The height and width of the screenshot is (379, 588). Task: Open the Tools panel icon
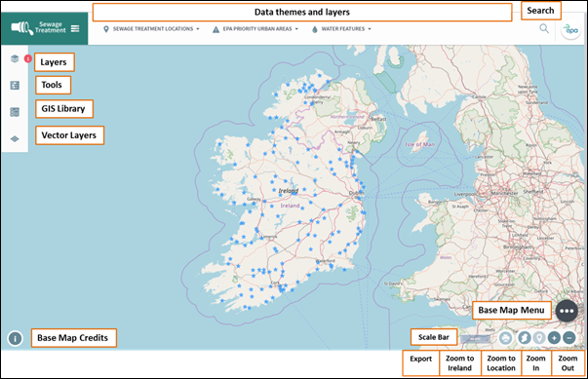coord(15,86)
